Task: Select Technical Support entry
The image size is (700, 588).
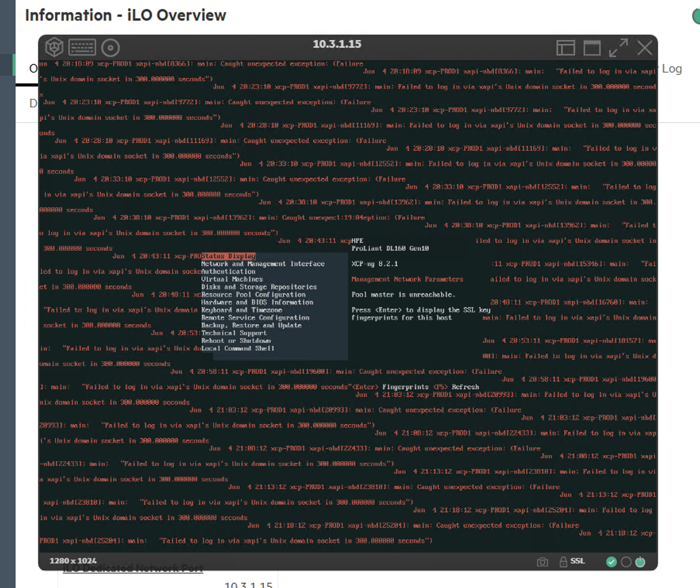Action: [x=234, y=333]
